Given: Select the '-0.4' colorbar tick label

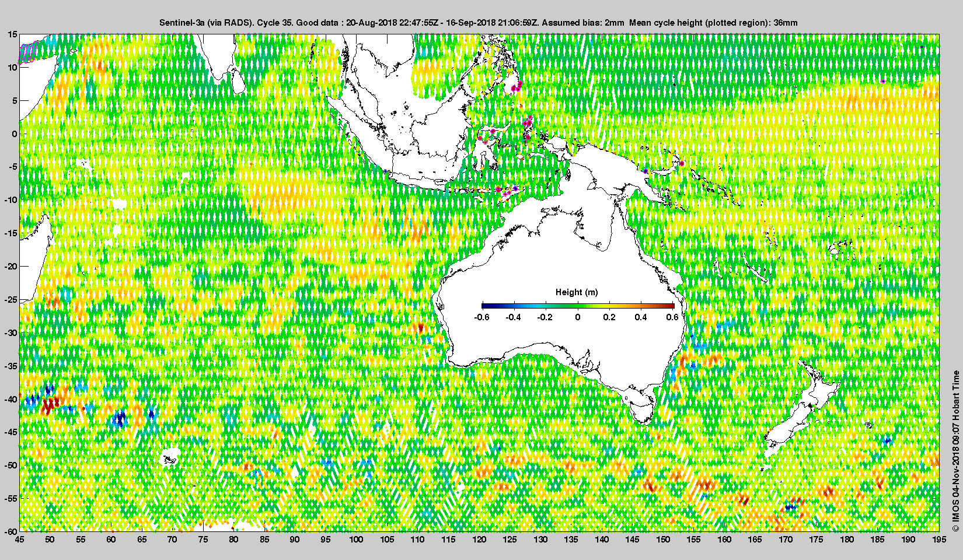Looking at the screenshot, I should [x=514, y=317].
